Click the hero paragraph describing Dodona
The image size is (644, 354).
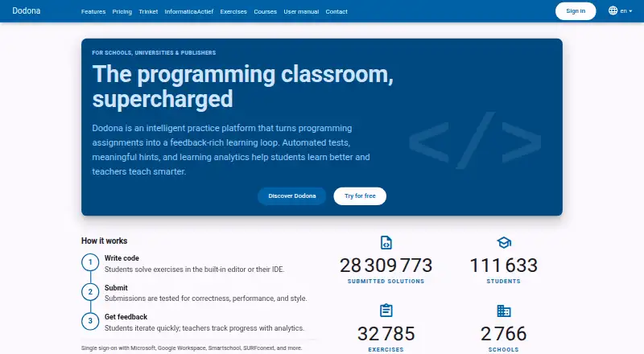coord(231,150)
